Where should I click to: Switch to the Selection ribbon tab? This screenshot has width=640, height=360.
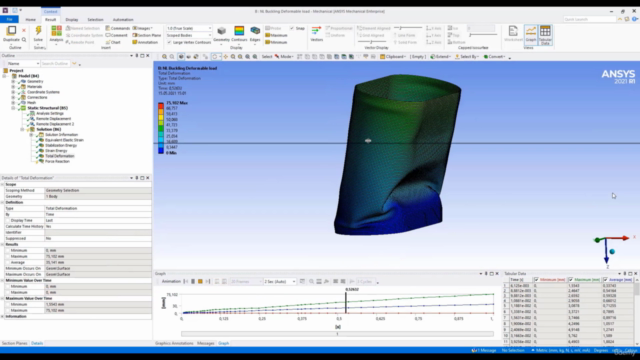coord(95,20)
